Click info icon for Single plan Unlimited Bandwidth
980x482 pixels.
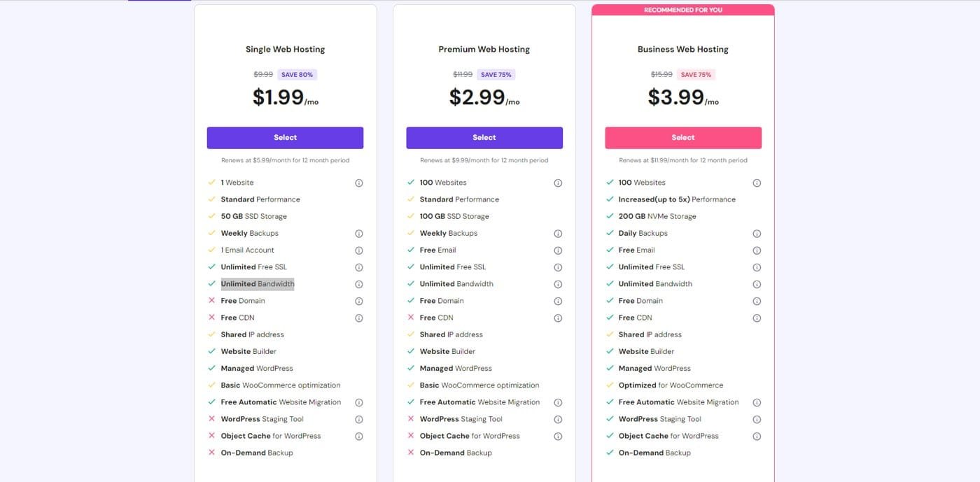coord(359,285)
